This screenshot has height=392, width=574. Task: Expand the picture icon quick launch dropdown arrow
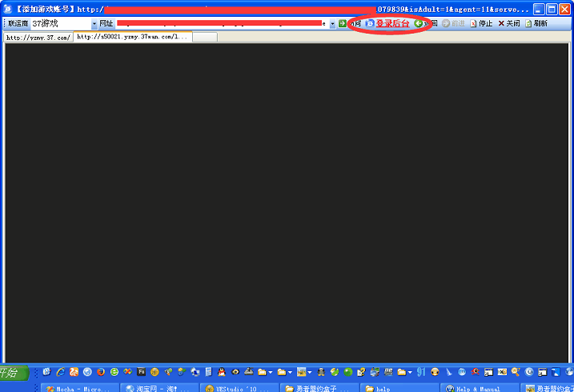click(x=309, y=372)
